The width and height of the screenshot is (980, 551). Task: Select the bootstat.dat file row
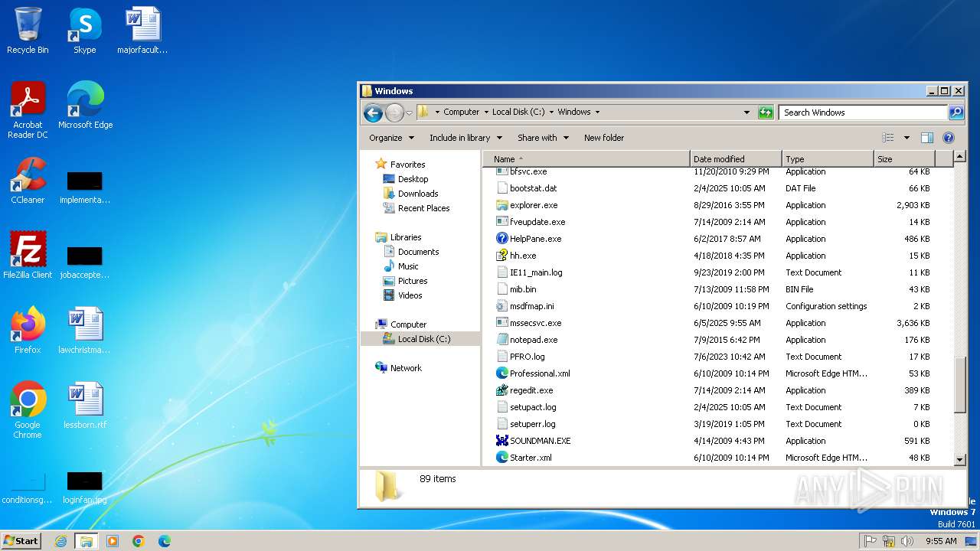(x=718, y=188)
